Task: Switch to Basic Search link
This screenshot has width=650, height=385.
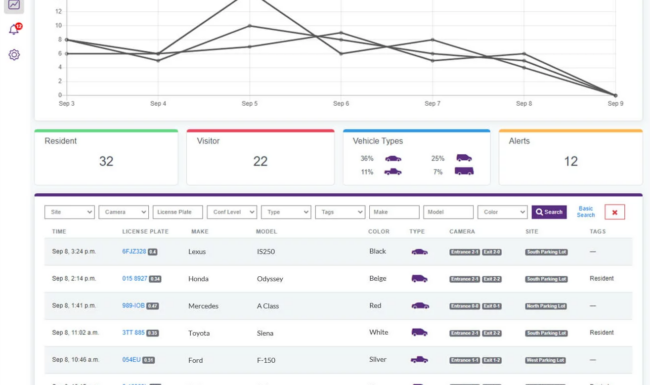Action: [586, 212]
